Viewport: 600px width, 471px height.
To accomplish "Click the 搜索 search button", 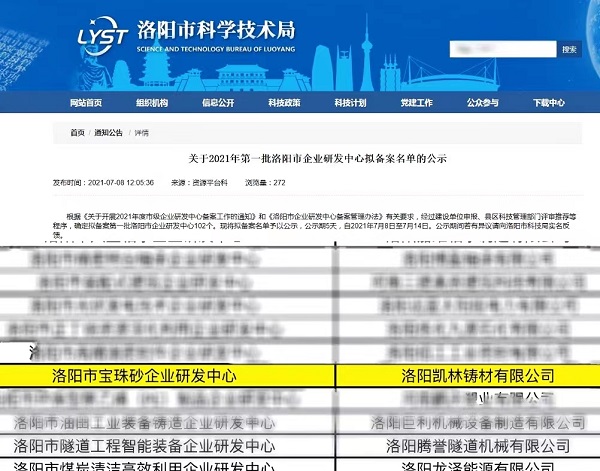I will [x=569, y=49].
